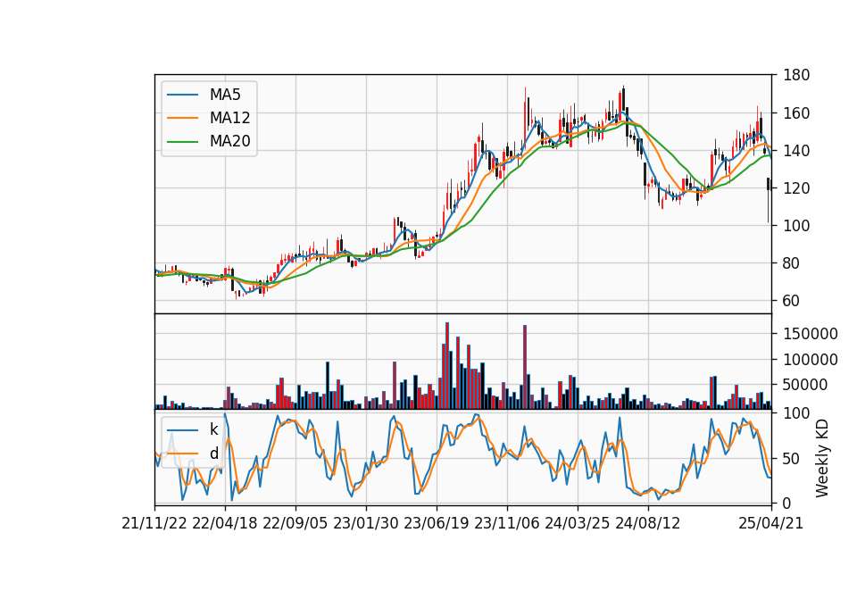Click the orange MA12 legend line sample
857x616 pixels.
point(182,118)
